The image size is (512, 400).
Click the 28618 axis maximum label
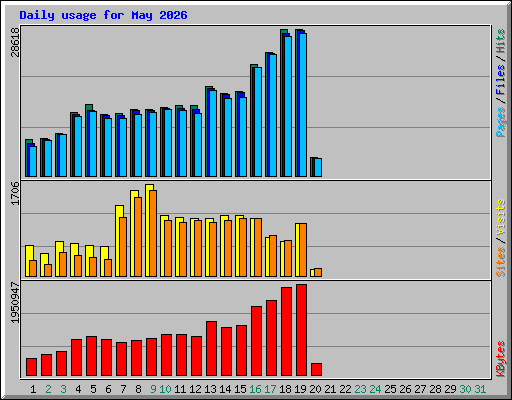[x=15, y=42]
